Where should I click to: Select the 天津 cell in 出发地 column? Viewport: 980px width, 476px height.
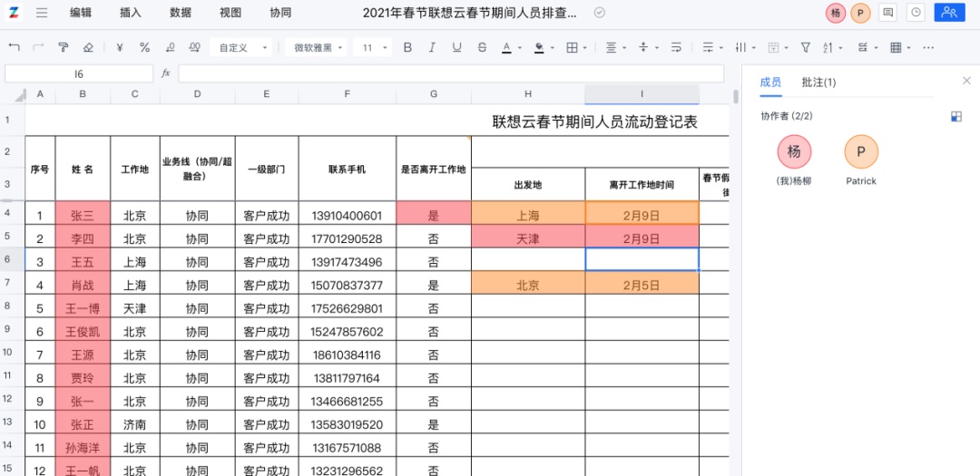click(x=528, y=238)
